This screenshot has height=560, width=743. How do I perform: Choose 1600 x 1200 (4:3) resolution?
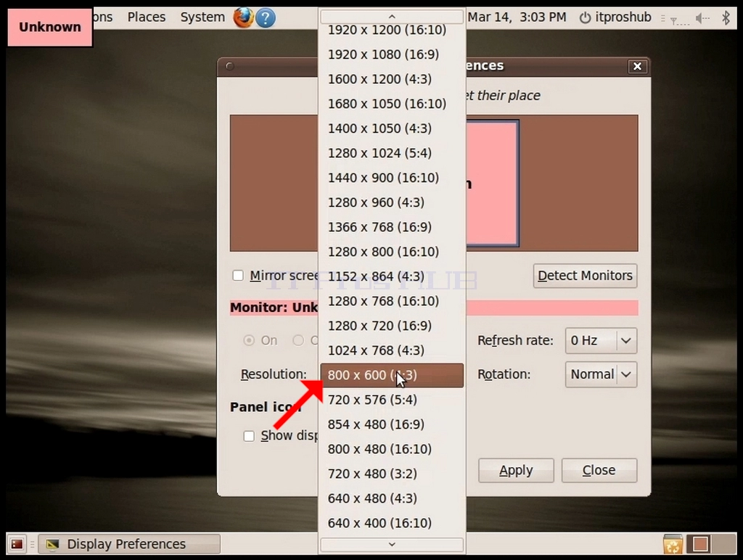pos(392,79)
